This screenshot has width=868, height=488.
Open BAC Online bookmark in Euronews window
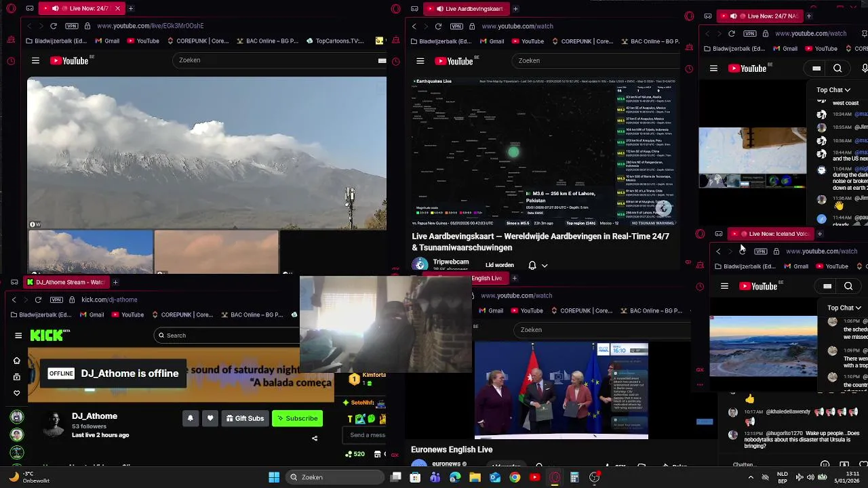[x=650, y=310]
